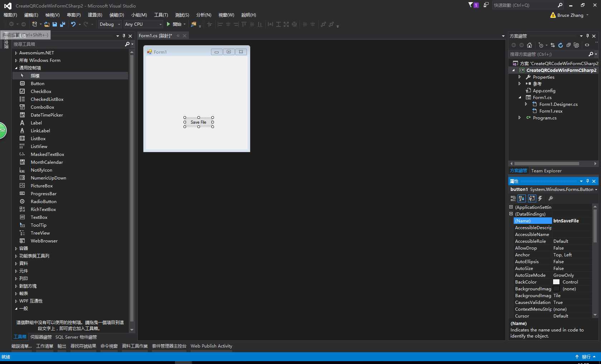This screenshot has height=364, width=601.
Task: Click the BackColor Control color swatch
Action: 556,282
